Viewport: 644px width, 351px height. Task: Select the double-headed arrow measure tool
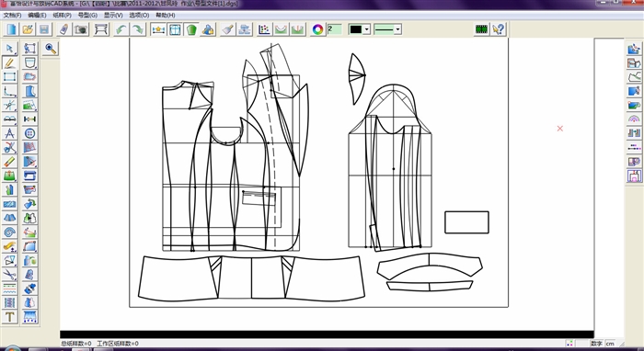pyautogui.click(x=30, y=119)
